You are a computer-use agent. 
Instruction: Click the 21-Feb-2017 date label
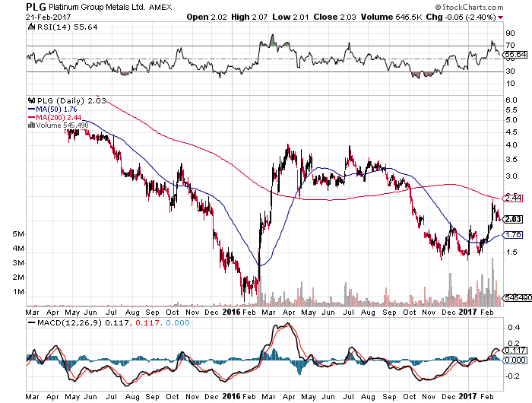click(x=48, y=17)
